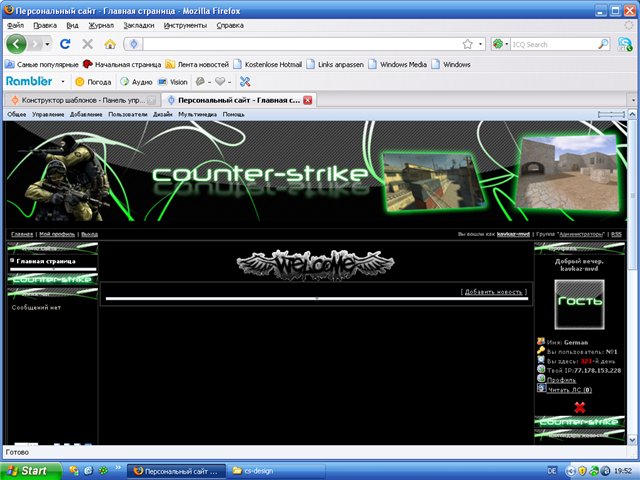Open the Вид menu
Viewport: 640px width, 480px height.
point(72,25)
